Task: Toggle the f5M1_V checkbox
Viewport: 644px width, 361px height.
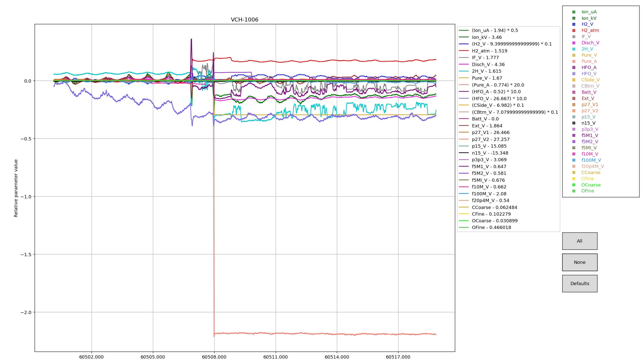Action: [574, 135]
